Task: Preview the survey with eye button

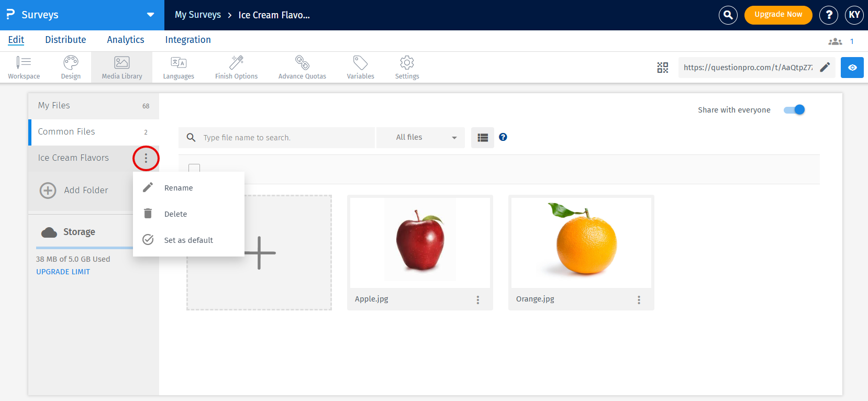Action: tap(852, 68)
